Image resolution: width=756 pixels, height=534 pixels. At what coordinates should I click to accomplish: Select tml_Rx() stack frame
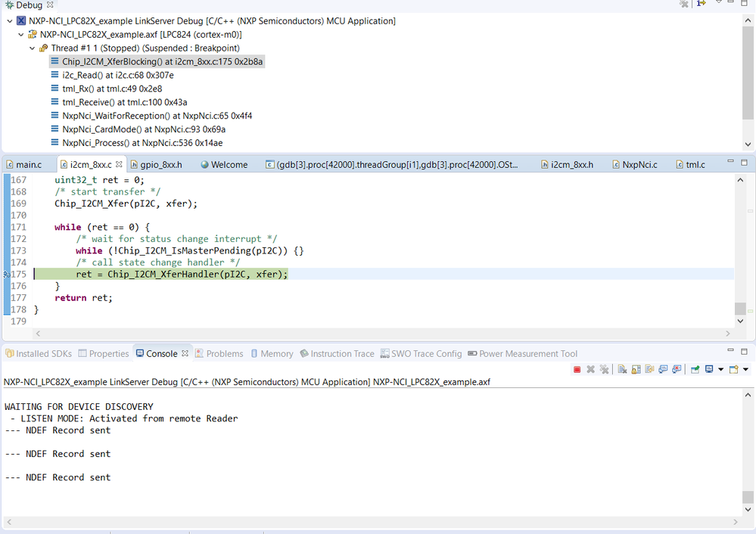coord(107,88)
